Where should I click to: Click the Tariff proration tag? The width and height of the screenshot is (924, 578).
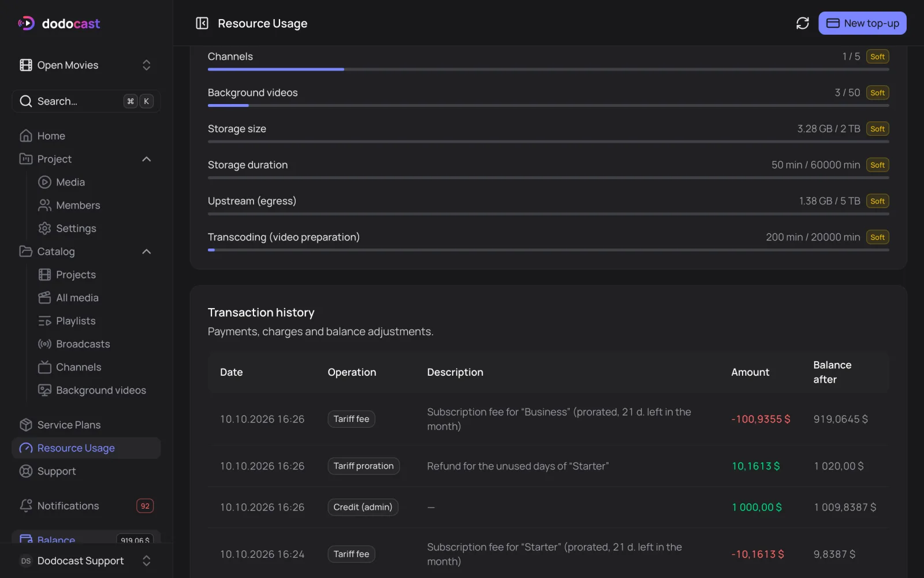pyautogui.click(x=363, y=466)
